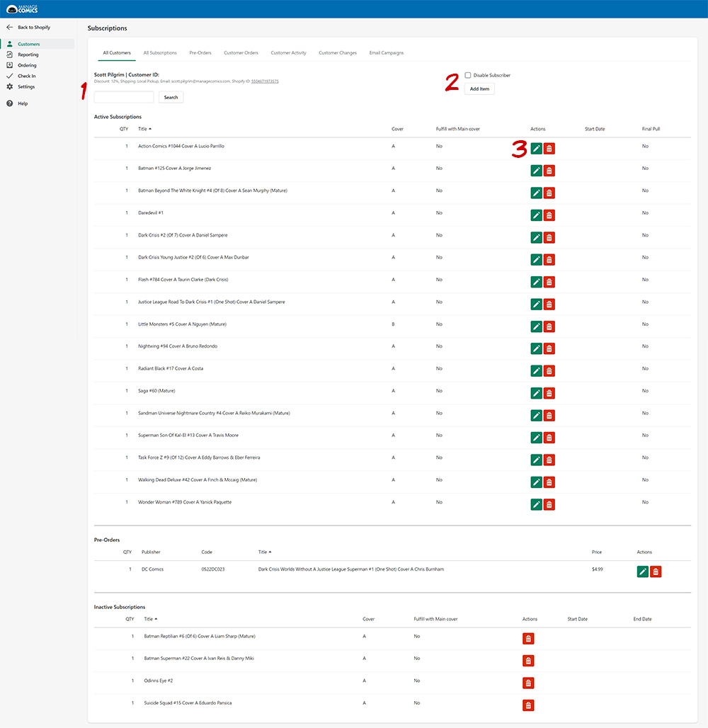Edit the Flash #784 subscription

[x=536, y=283]
